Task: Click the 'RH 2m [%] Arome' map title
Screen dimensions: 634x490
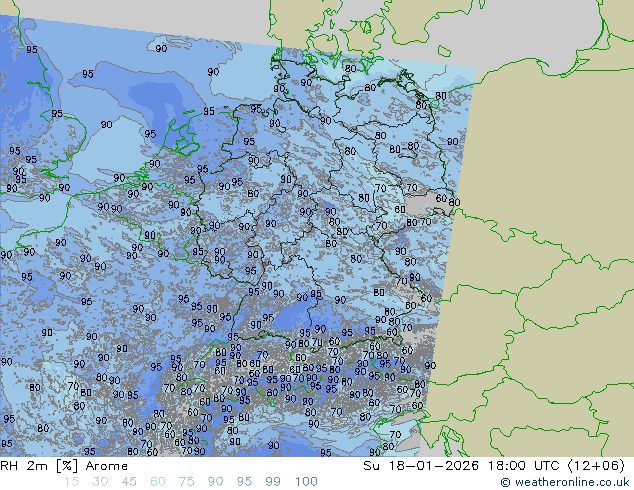Action: [x=64, y=466]
